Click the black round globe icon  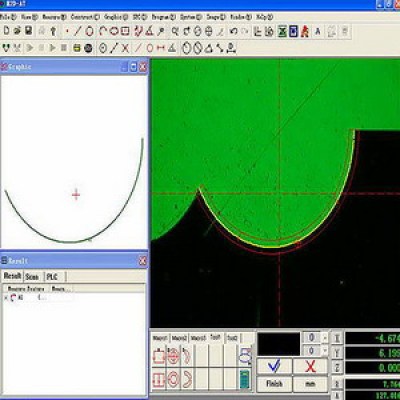click(x=88, y=48)
